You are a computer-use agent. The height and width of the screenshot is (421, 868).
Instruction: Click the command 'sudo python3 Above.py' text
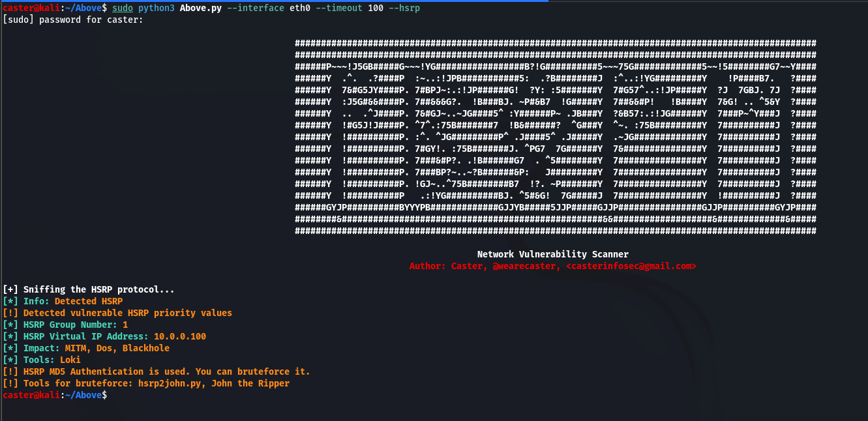166,8
